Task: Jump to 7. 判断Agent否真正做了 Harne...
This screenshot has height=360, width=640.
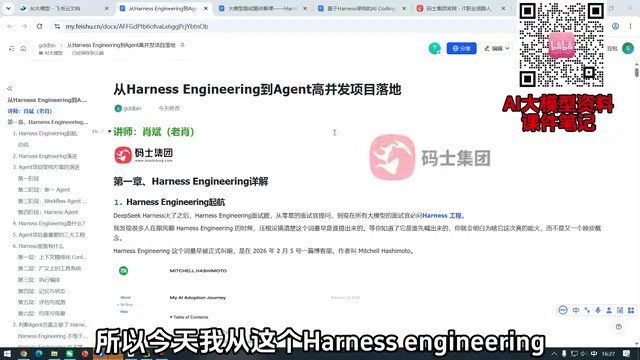Action: (50, 325)
